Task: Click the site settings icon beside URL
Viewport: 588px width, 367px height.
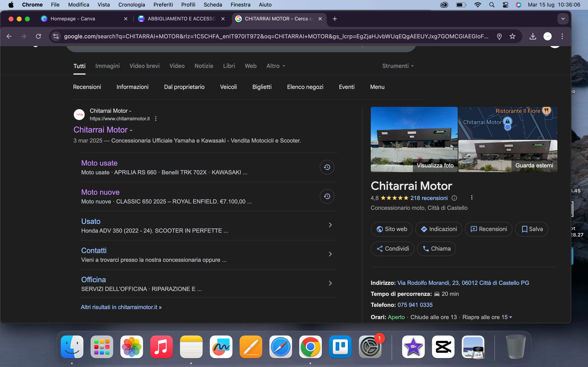Action: pyautogui.click(x=56, y=36)
